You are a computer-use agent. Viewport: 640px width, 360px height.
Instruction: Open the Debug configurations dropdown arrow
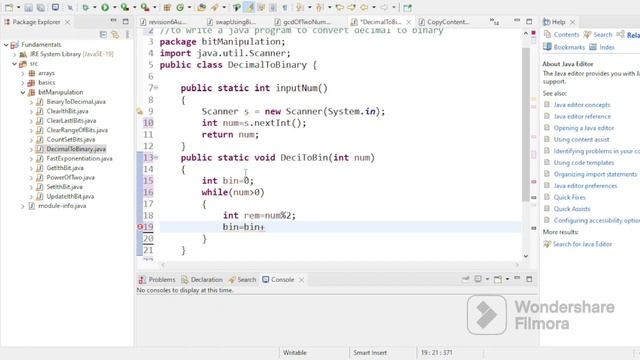pos(94,7)
